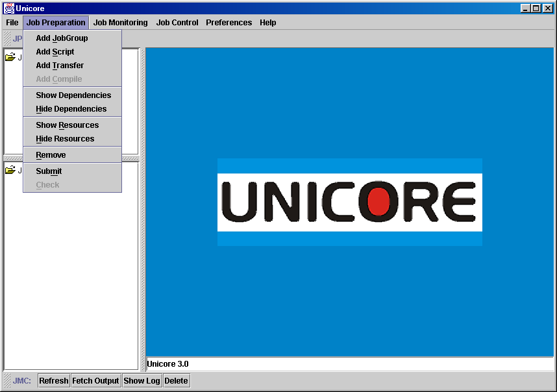Select Remove from Job Preparation menu

(73, 155)
